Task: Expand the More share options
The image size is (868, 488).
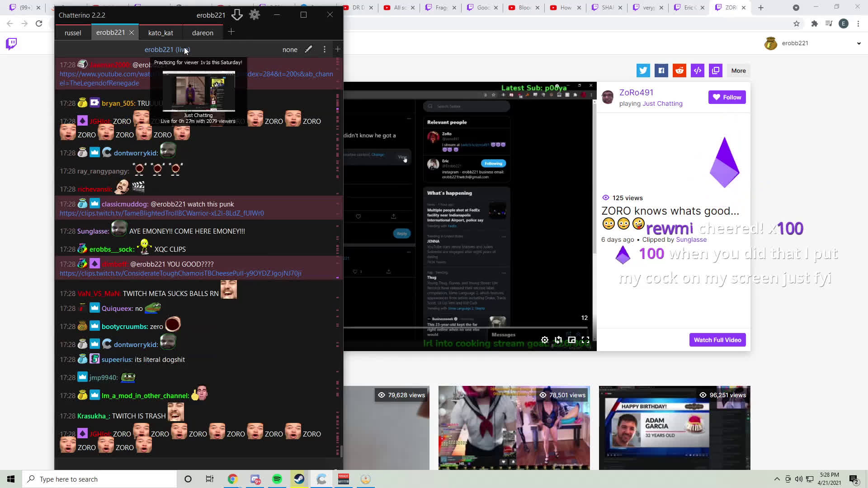Action: 738,70
